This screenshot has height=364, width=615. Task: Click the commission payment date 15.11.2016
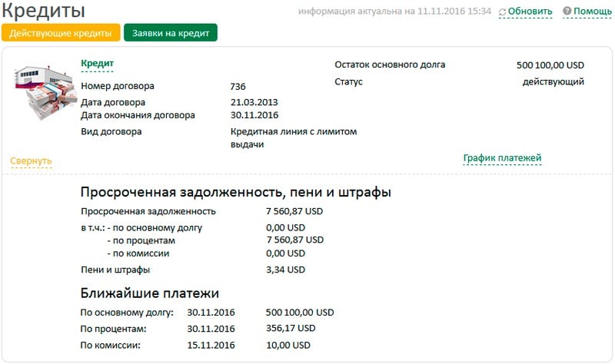(211, 346)
